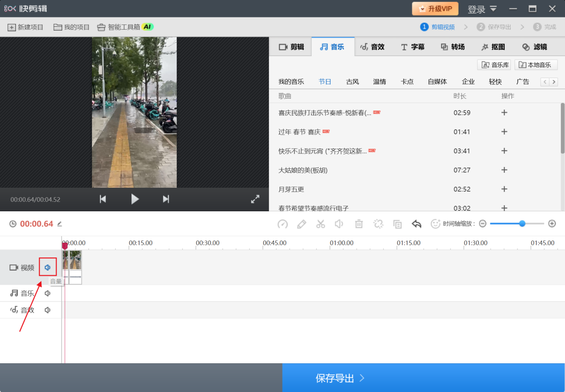Edit the timecode with pencil icon
Screen dimensions: 565x392
(60, 224)
